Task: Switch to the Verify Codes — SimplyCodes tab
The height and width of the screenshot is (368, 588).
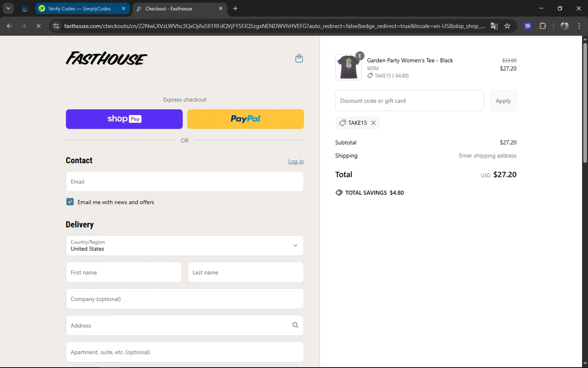Action: click(79, 9)
